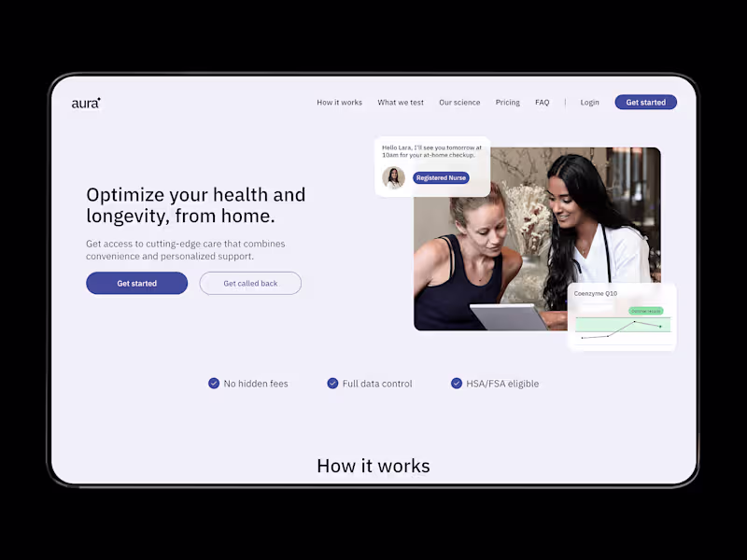The image size is (747, 560).
Task: Select Our science in the navigation
Action: click(x=459, y=103)
